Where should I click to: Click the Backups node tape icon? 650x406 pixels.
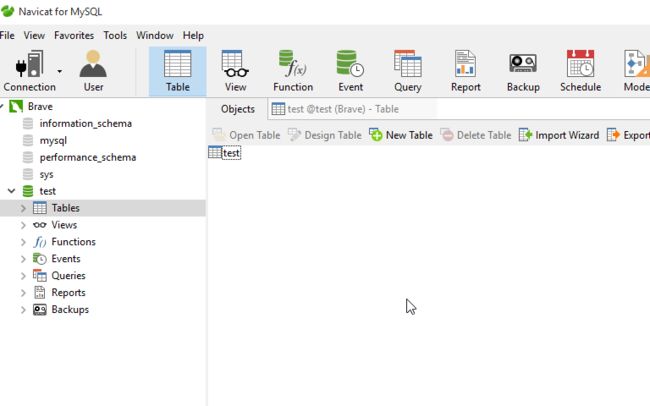[40, 310]
